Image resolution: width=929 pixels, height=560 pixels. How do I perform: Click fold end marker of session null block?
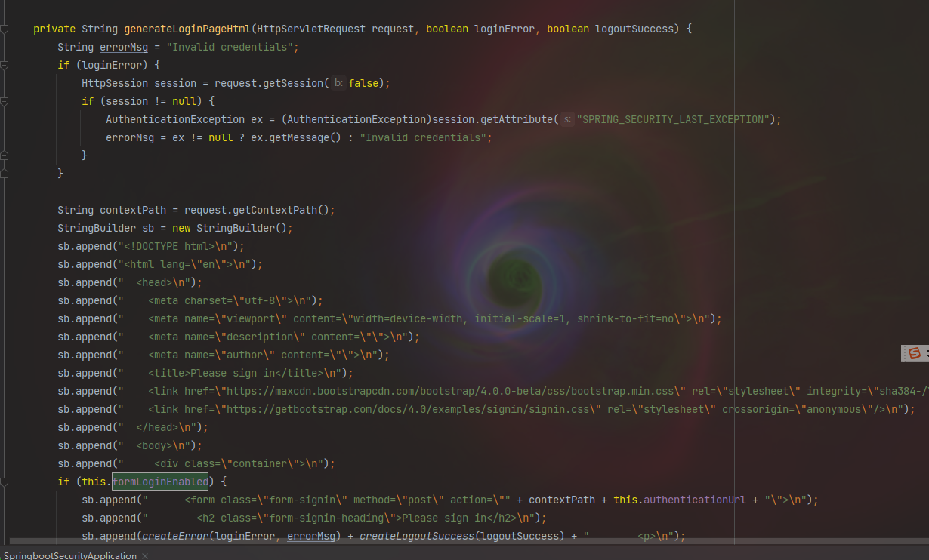[x=4, y=155]
